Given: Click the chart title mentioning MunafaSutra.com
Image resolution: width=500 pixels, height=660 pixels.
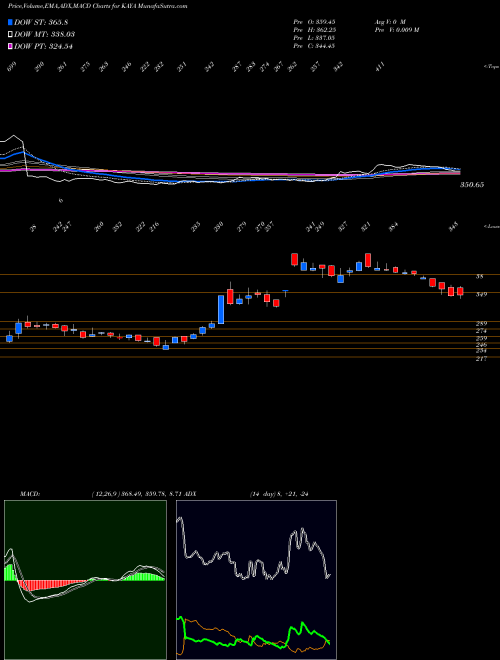Looking at the screenshot, I should tap(98, 6).
